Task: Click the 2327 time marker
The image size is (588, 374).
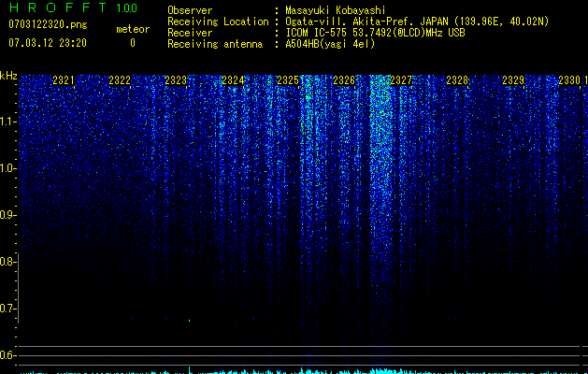Action: [x=401, y=79]
